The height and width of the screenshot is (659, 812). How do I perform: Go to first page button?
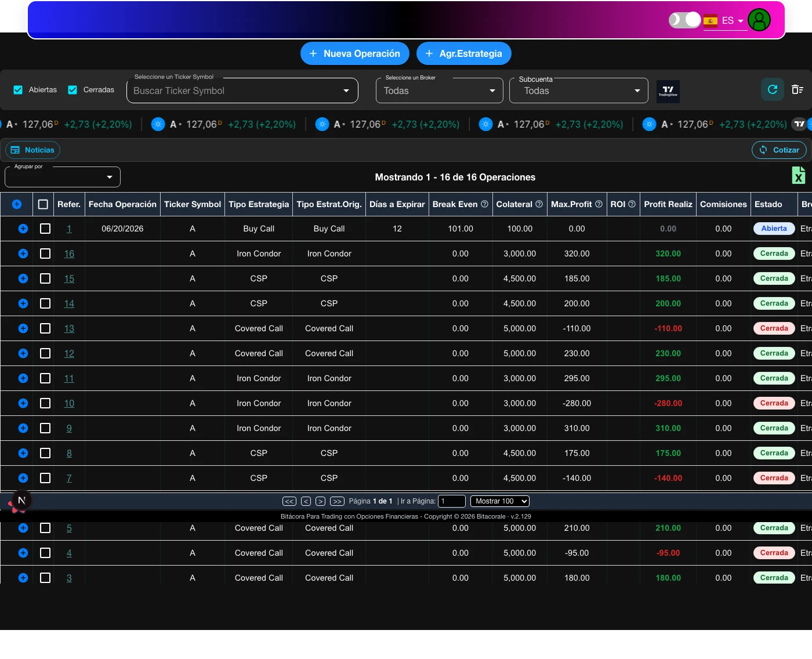pos(289,501)
